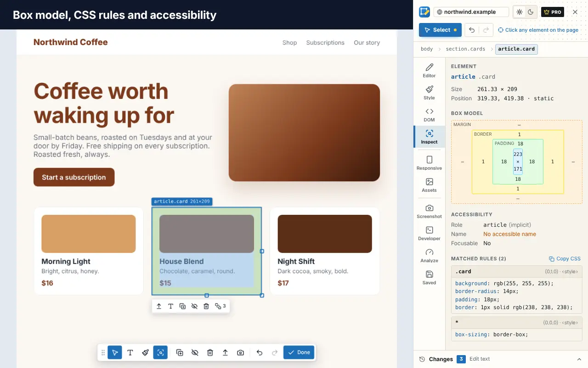Viewport: 588px width, 368px height.
Task: Click the Morning Light card image
Action: (89, 234)
